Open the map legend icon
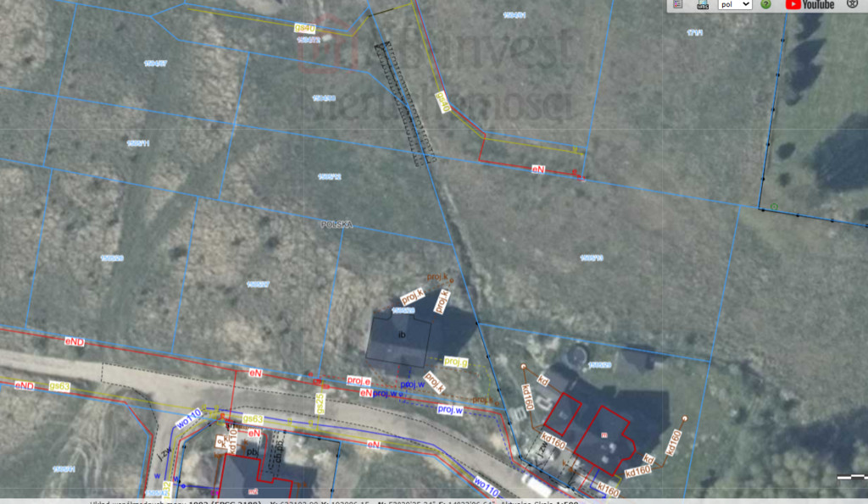868x504 pixels. pos(677,4)
